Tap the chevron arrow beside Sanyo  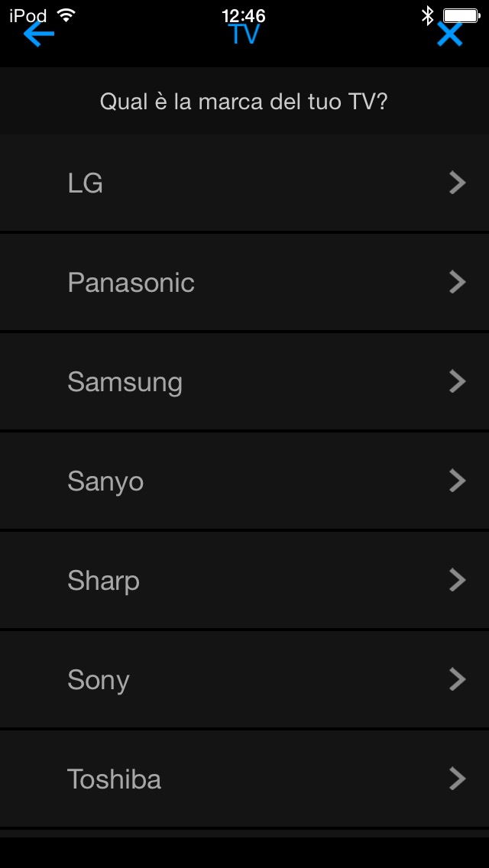click(457, 481)
